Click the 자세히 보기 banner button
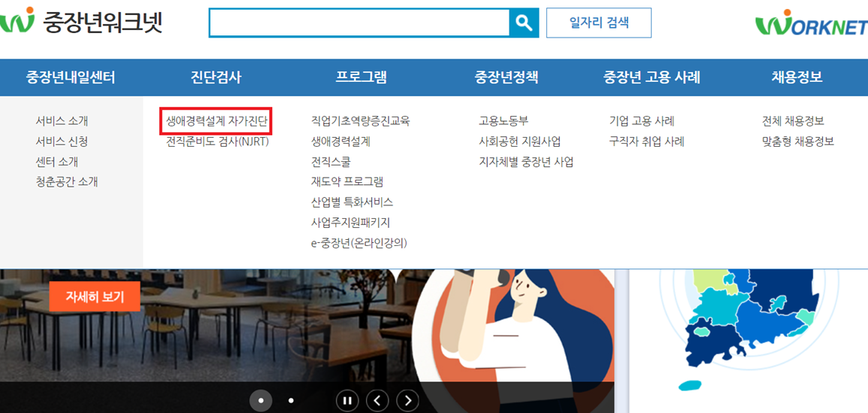 [x=95, y=296]
